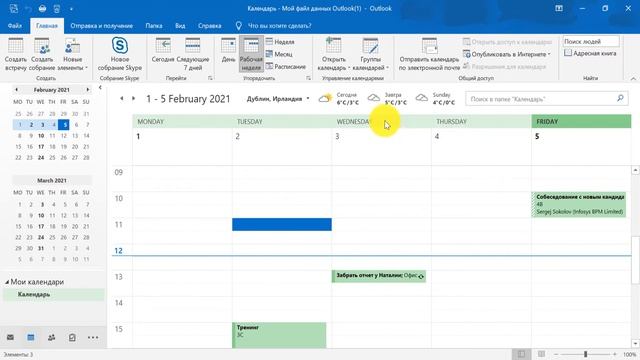The width and height of the screenshot is (640, 360).
Task: Open the Publish Online (Опубликовать в Интернете) dropdown
Action: [x=507, y=54]
